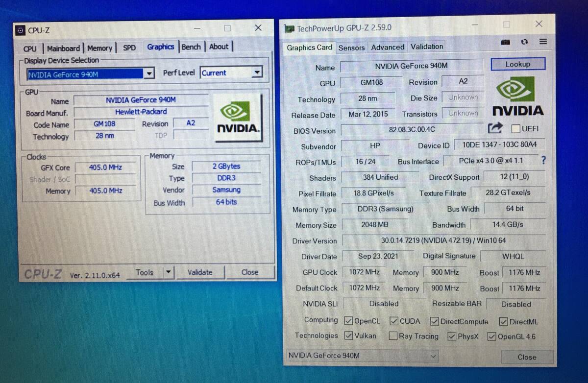The image size is (588, 383).
Task: Open the Validation tab in GPU-Z
Action: (427, 47)
